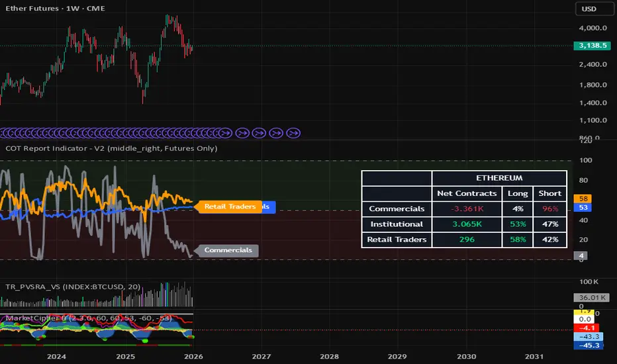Click the Commercials 4% long cell

(x=518, y=209)
